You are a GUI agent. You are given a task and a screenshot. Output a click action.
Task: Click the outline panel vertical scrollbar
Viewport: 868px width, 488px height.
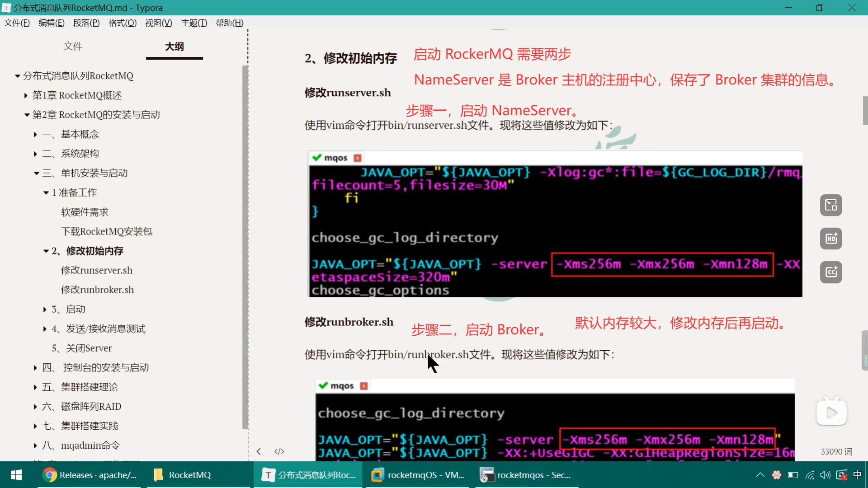coord(245,246)
